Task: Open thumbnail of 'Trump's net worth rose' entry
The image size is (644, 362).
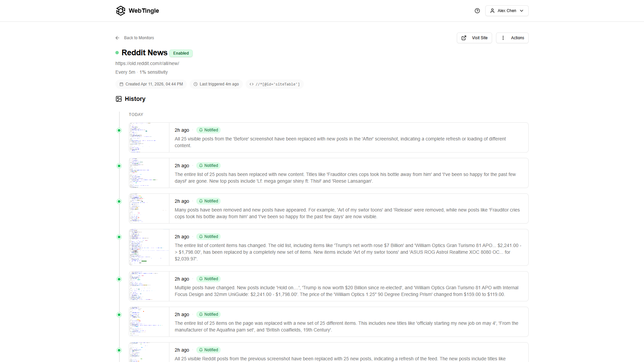Action: click(x=149, y=247)
